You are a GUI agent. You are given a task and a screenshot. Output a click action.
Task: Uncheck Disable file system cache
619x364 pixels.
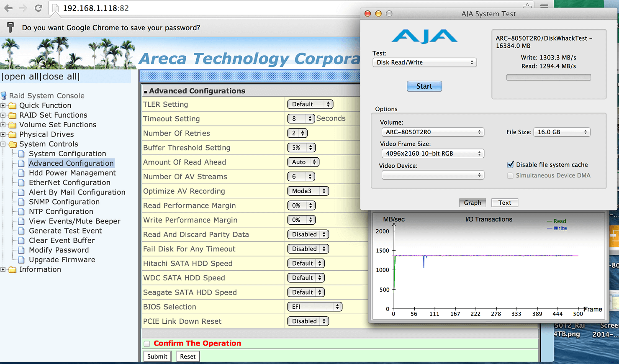pyautogui.click(x=510, y=164)
